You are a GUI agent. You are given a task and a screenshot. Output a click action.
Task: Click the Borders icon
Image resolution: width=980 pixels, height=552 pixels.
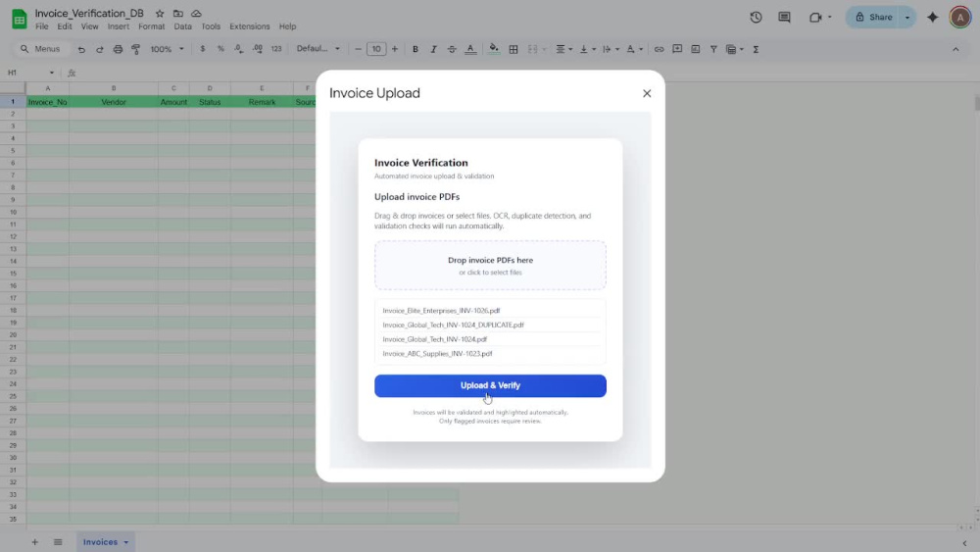pyautogui.click(x=514, y=49)
